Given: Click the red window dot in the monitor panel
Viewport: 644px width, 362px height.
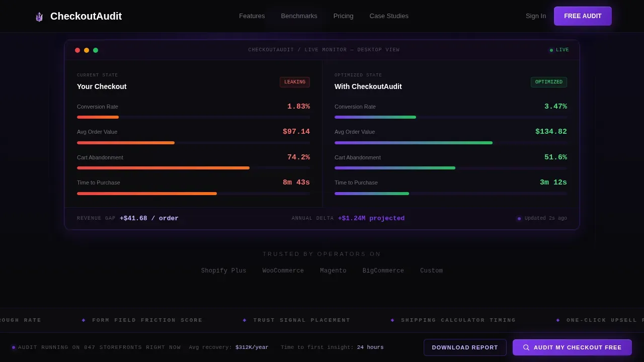Looking at the screenshot, I should 77,50.
